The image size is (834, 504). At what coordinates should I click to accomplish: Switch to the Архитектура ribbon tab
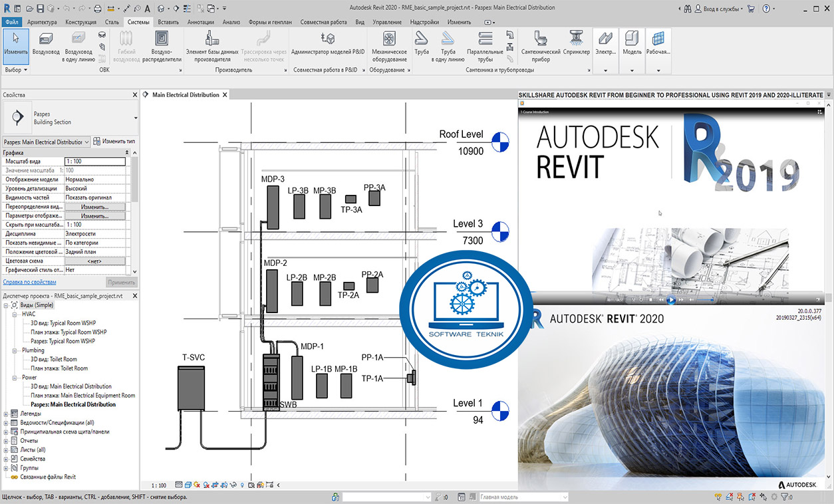pyautogui.click(x=41, y=22)
